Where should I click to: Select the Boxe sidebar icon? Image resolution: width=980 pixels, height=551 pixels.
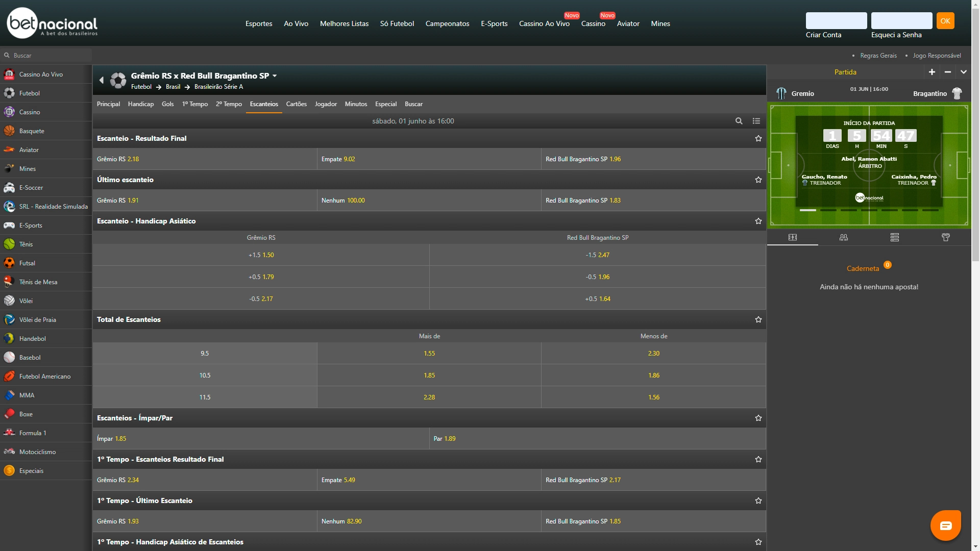[x=9, y=414]
